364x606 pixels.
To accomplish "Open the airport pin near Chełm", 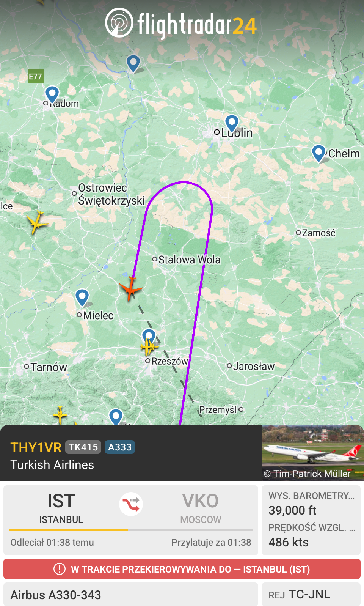I will point(318,154).
